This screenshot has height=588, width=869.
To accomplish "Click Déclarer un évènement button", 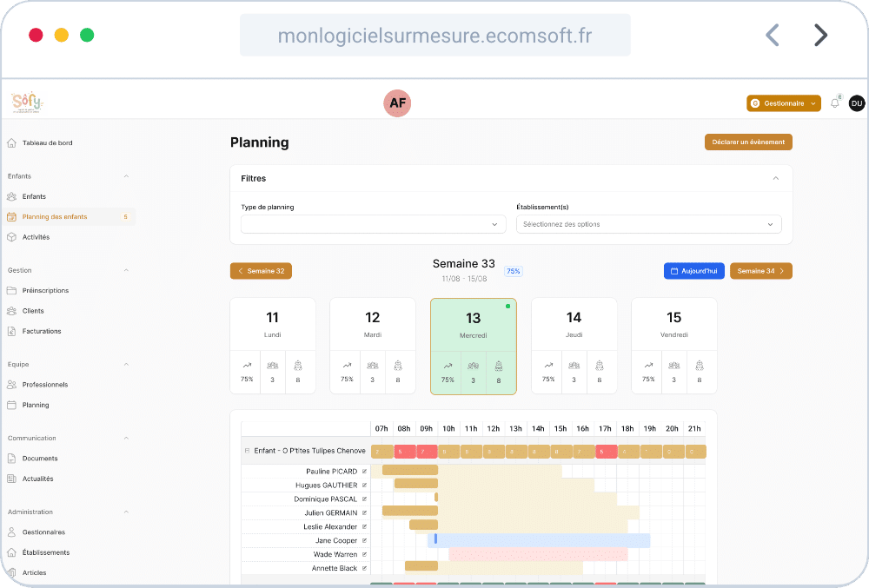I will point(748,142).
